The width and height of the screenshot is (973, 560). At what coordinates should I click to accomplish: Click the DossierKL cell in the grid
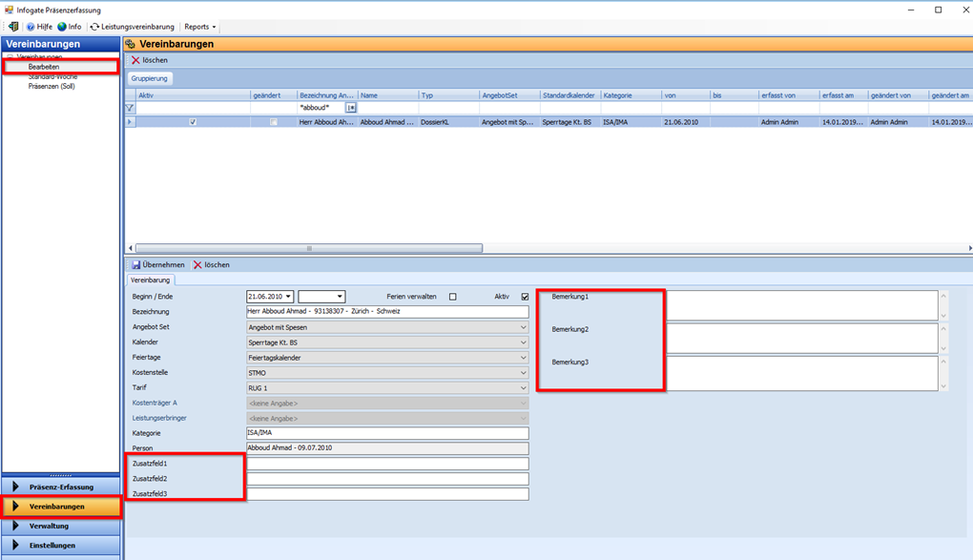coord(448,122)
